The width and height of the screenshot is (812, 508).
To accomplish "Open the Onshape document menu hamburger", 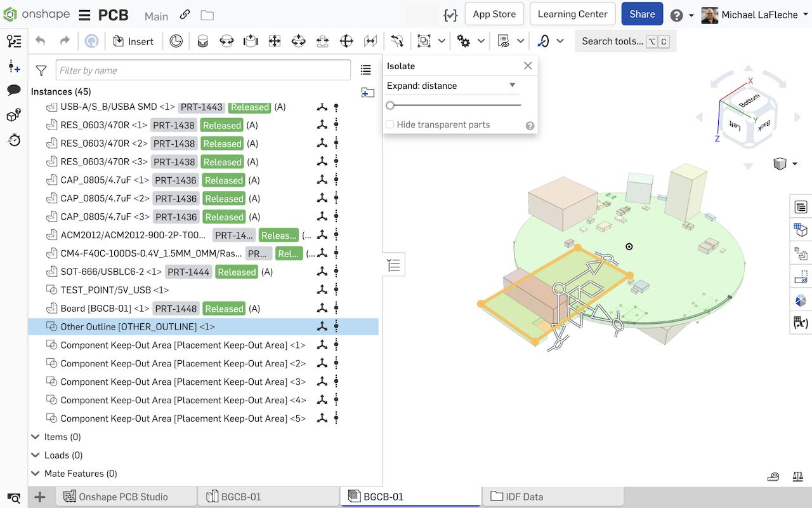I will click(x=84, y=15).
